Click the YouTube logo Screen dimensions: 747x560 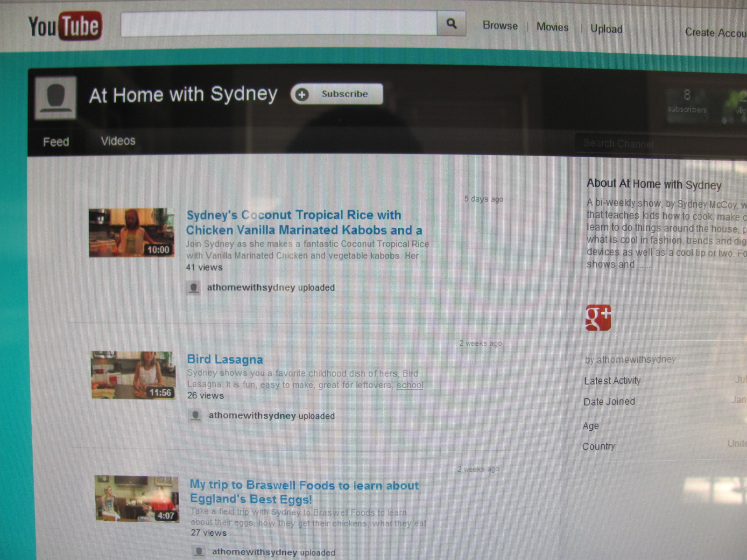click(64, 26)
